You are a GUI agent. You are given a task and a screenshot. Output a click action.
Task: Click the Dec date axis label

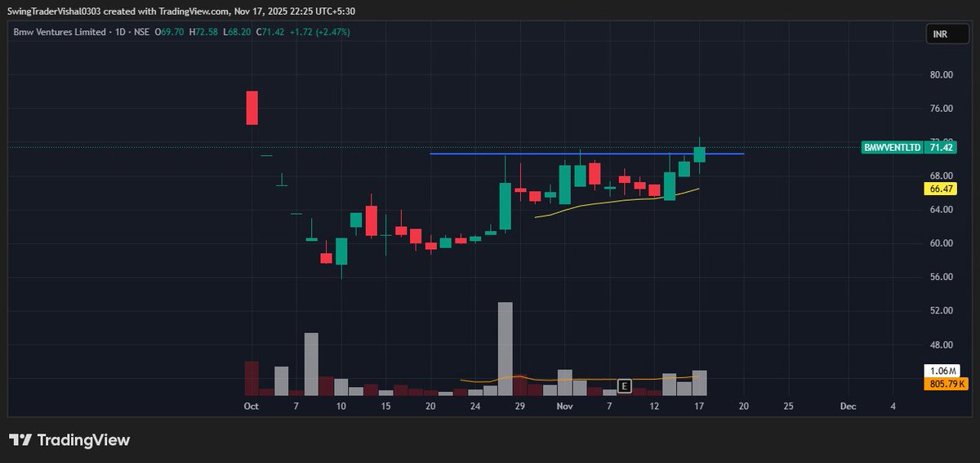point(848,406)
